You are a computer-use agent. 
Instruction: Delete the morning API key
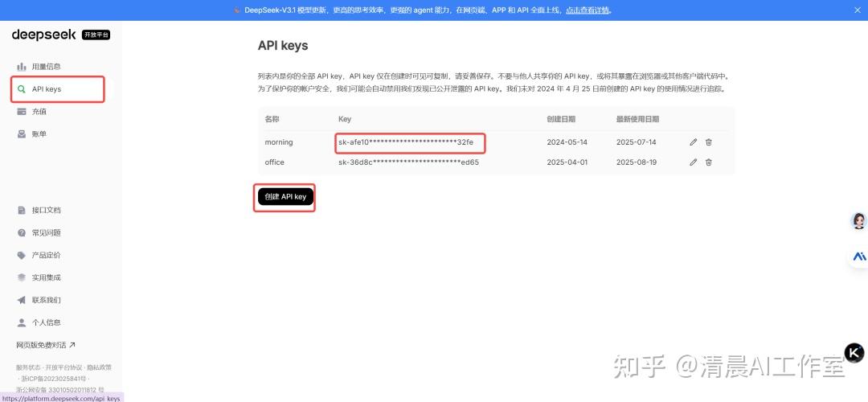pos(709,142)
